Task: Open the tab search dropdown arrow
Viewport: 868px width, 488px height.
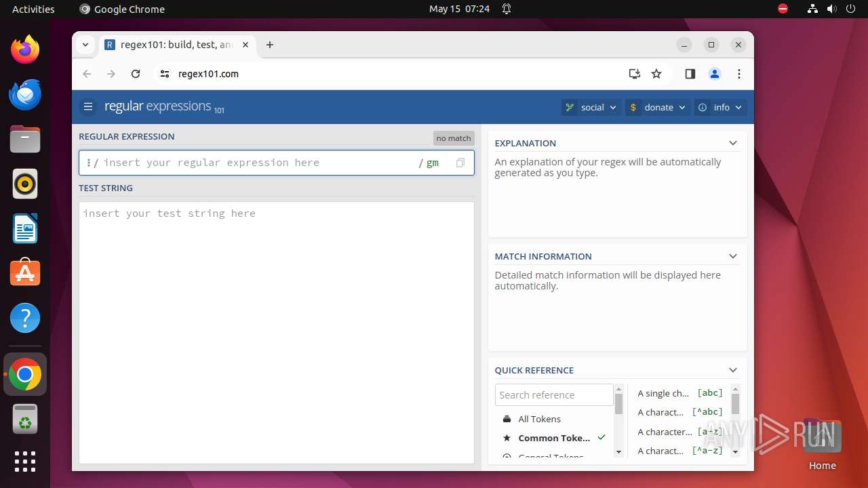Action: (x=85, y=45)
